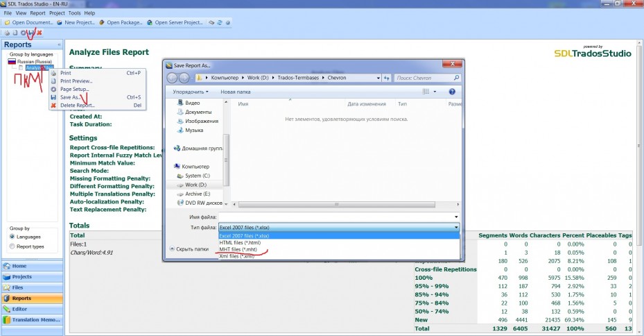
Task: Open the View menu
Action: point(21,13)
